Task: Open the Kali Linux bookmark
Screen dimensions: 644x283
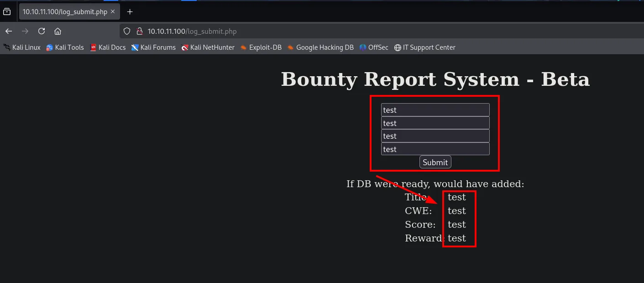Action: tap(22, 47)
